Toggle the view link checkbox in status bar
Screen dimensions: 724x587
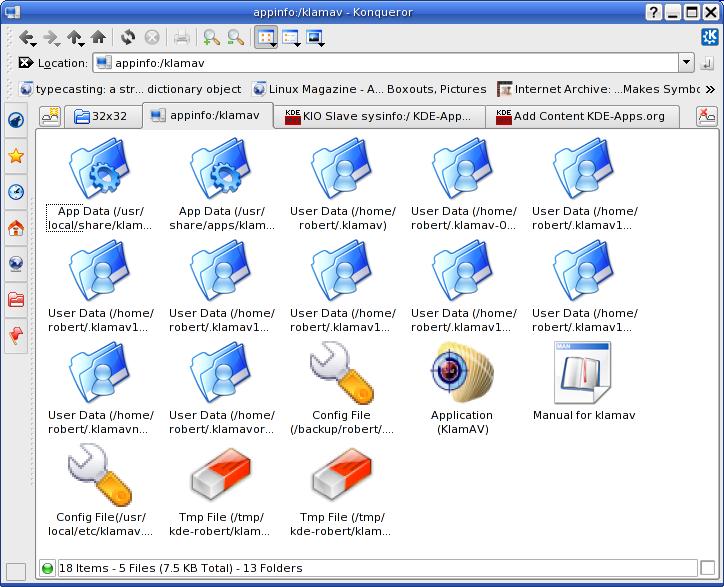click(x=707, y=568)
